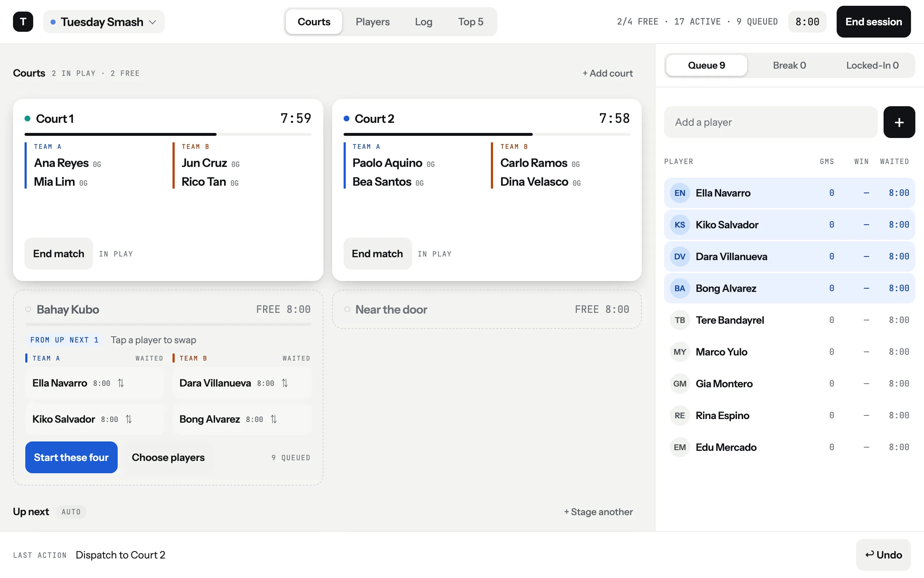Click the TB avatar for Tere Bandayrel
This screenshot has width=924, height=578.
680,320
